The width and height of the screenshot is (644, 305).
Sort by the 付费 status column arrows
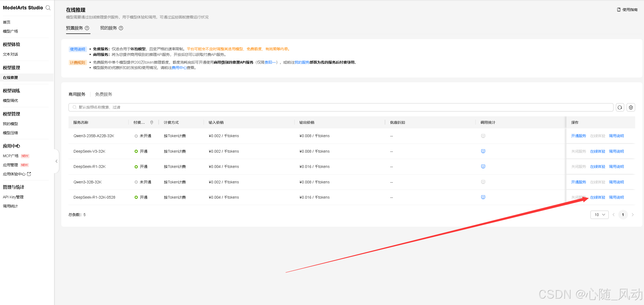pos(152,122)
